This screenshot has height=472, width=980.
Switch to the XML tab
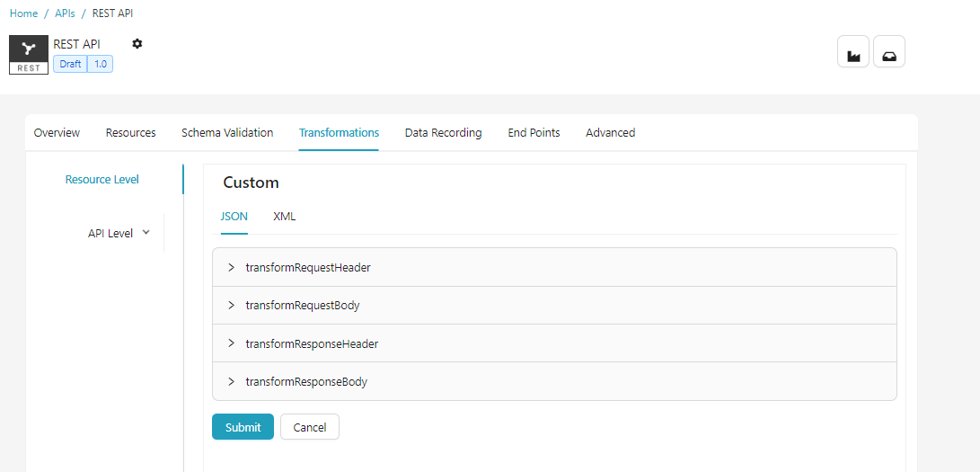(284, 217)
